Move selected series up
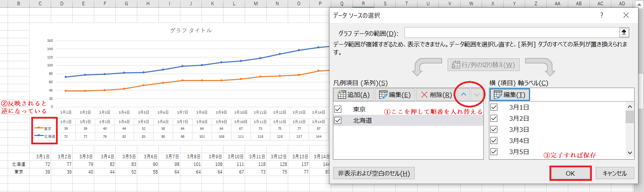 coord(464,95)
